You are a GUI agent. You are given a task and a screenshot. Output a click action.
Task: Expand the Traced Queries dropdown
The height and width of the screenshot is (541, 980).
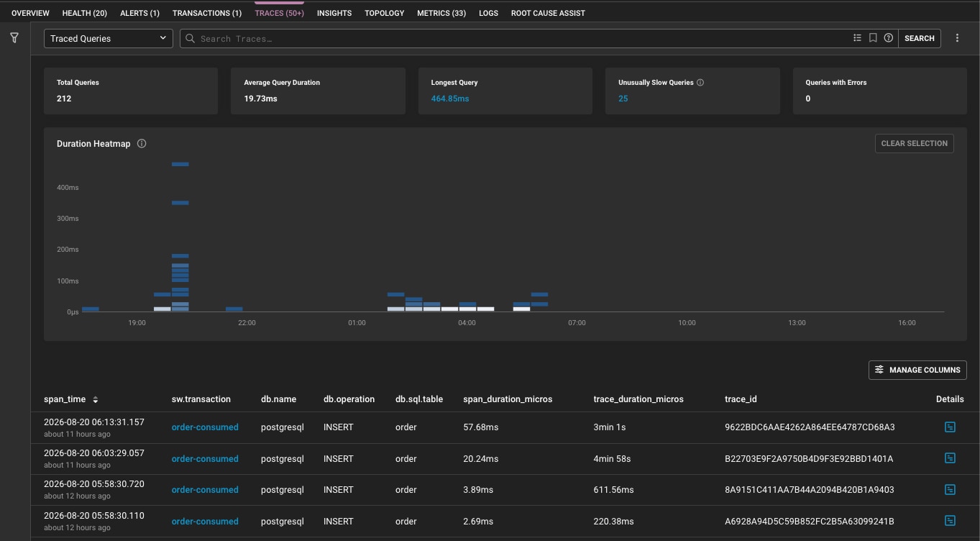pos(109,38)
